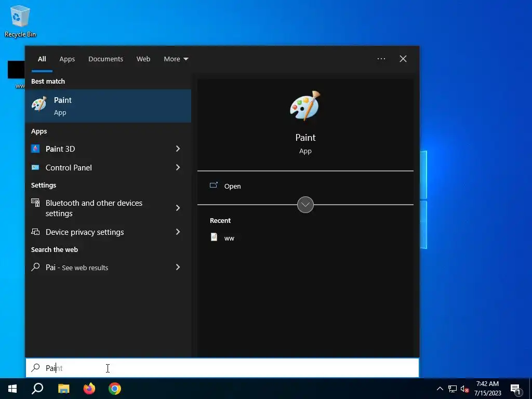The width and height of the screenshot is (532, 399).
Task: Switch to the Apps tab
Action: pyautogui.click(x=67, y=59)
